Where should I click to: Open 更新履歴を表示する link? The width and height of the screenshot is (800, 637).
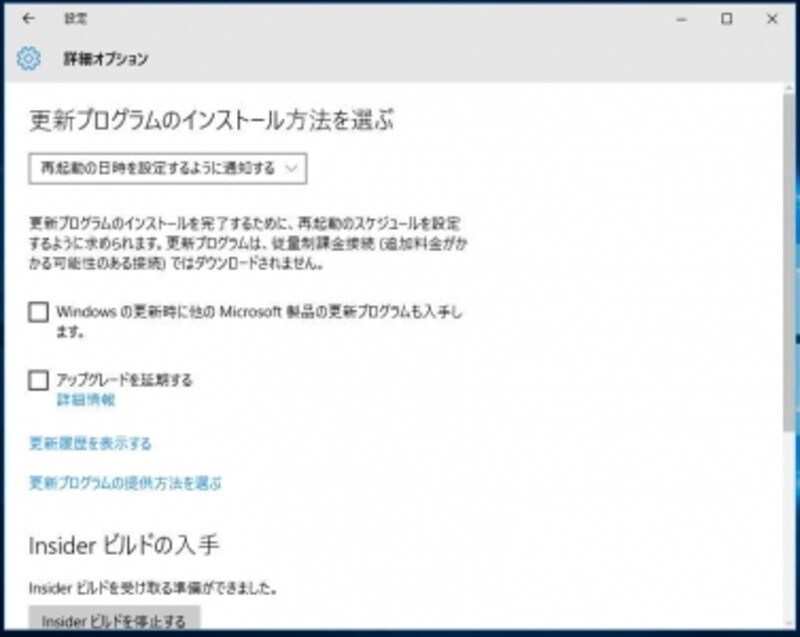90,443
